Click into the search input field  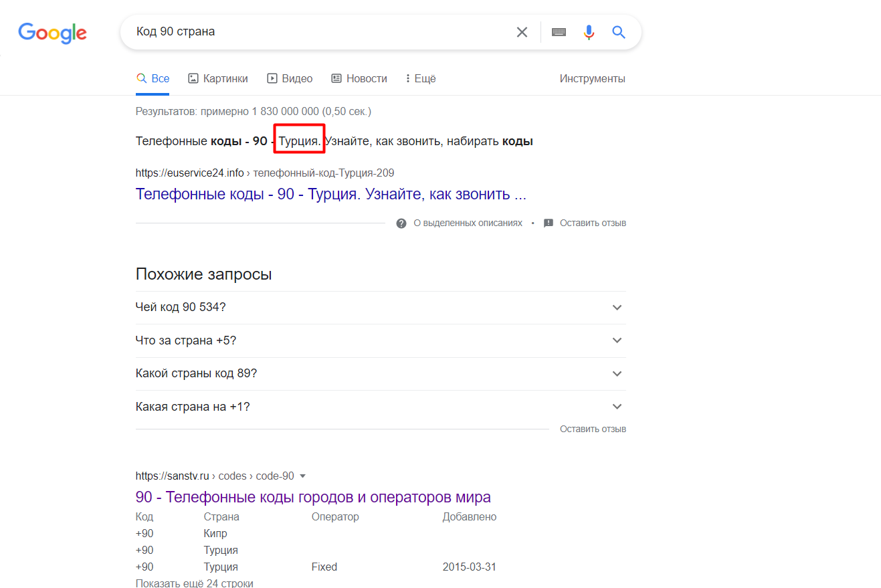tap(314, 32)
